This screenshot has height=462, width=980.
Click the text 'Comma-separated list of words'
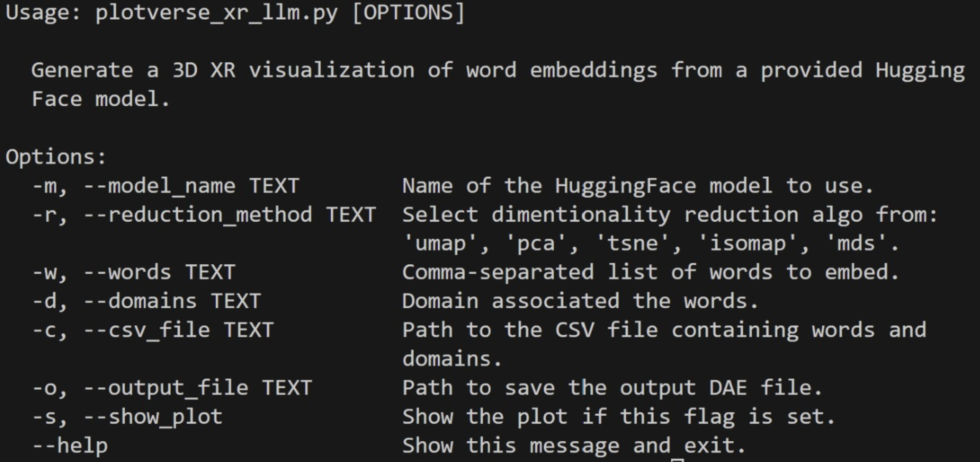[x=587, y=273]
